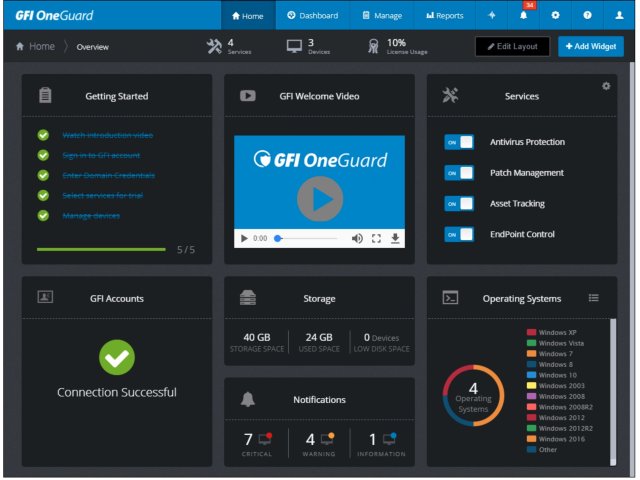
Task: Click the information notifications monitor icon
Action: tap(389, 439)
